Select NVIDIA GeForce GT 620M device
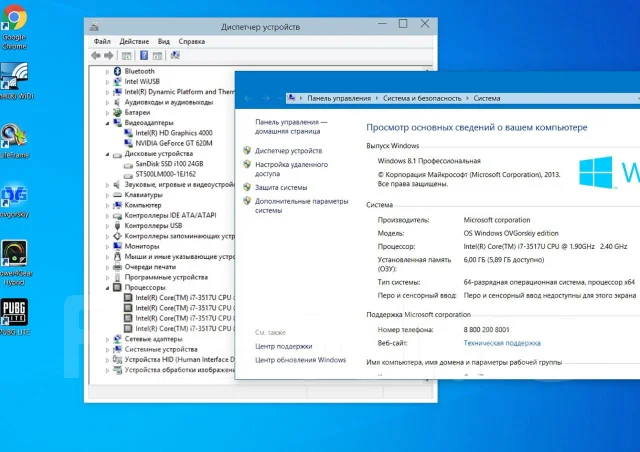Screen dimensions: 640x452 (174, 143)
